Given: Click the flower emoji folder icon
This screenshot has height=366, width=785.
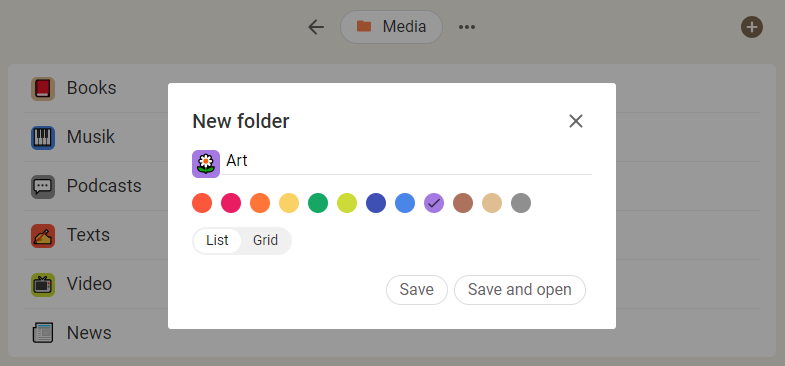Looking at the screenshot, I should tap(206, 164).
